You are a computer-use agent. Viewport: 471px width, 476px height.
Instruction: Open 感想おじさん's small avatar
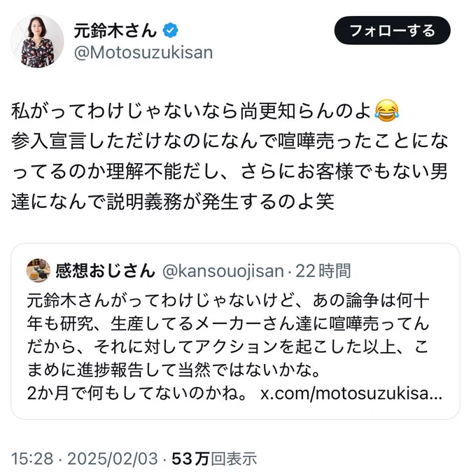point(38,270)
